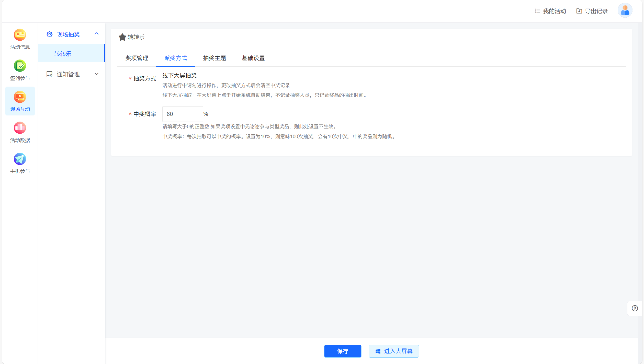Click the help question mark icon

[x=635, y=308]
